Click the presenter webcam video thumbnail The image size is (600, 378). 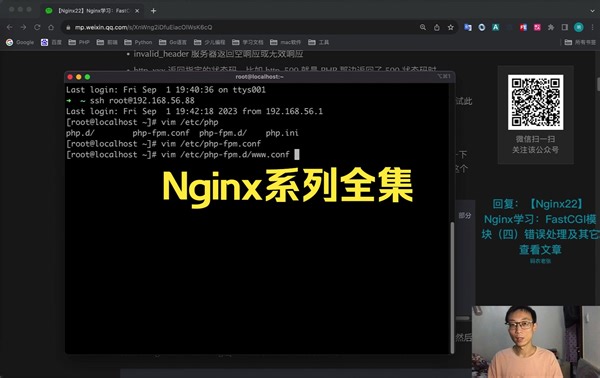click(536, 342)
